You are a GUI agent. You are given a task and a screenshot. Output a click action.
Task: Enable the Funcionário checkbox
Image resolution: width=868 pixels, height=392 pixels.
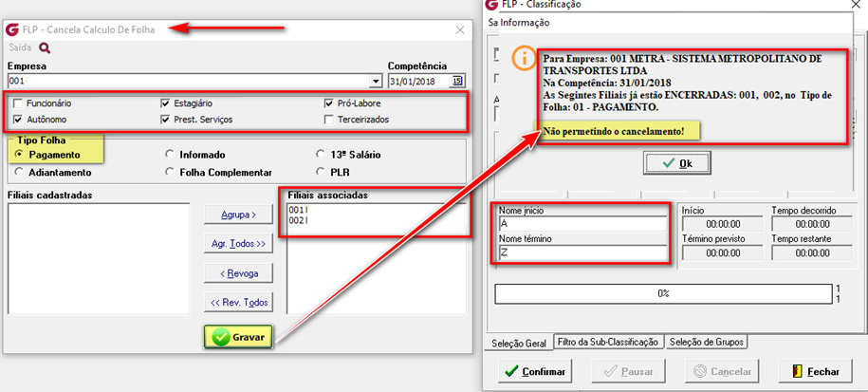(18, 103)
